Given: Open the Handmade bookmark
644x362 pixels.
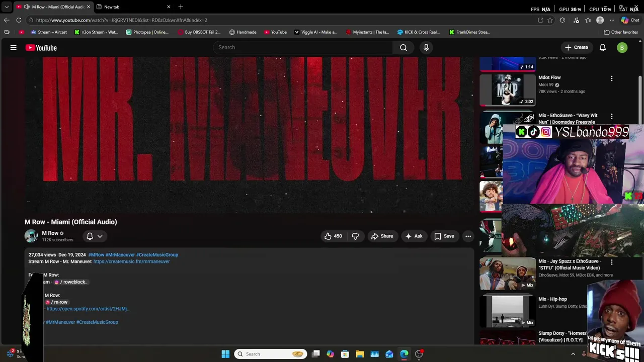Looking at the screenshot, I should (243, 32).
